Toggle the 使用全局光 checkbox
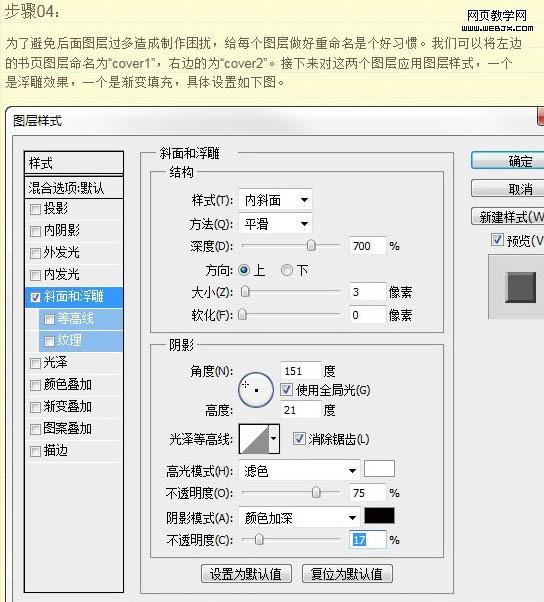The height and width of the screenshot is (602, 544). 286,390
